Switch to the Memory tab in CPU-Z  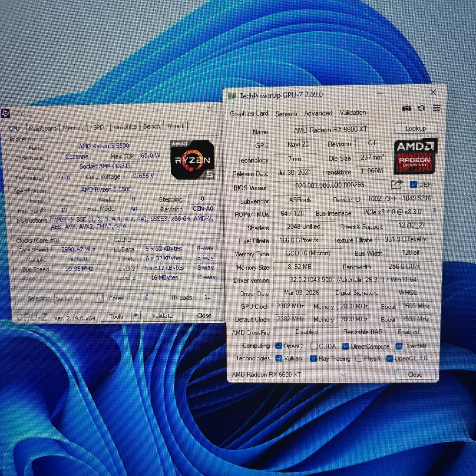73,128
